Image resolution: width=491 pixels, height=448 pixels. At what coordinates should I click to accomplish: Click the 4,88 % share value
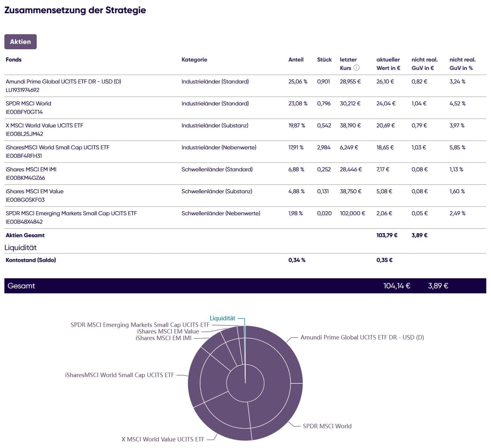click(x=296, y=191)
